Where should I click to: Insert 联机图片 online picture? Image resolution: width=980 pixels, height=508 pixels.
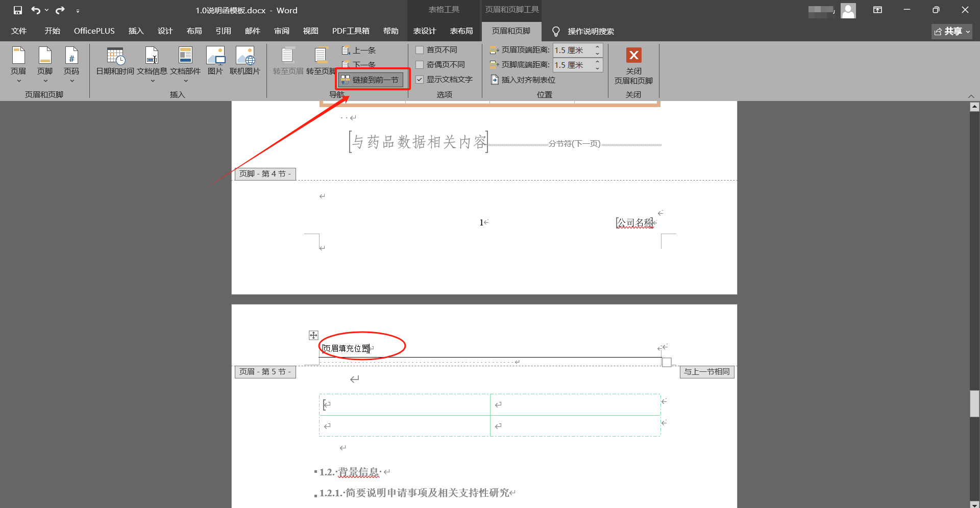(245, 61)
